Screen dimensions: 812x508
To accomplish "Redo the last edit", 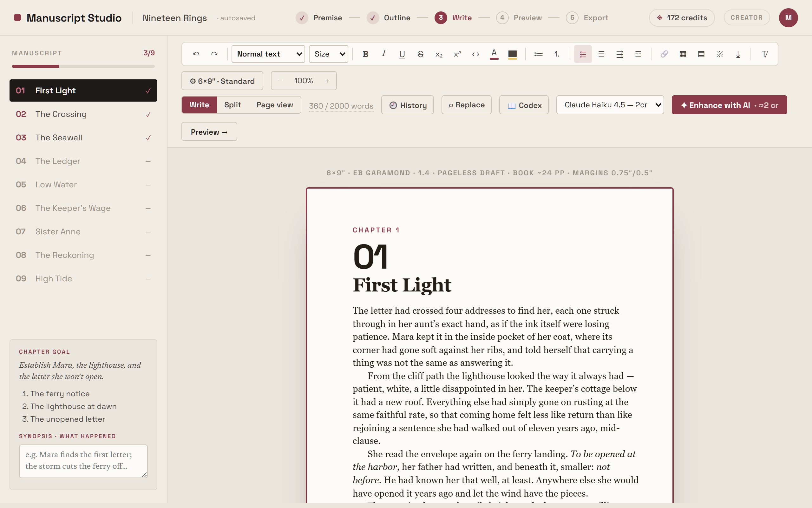I will [214, 54].
